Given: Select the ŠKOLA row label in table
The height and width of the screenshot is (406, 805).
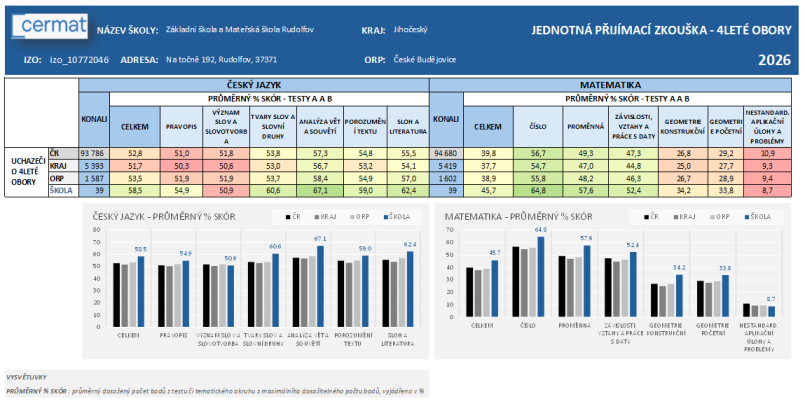Looking at the screenshot, I should [x=64, y=190].
